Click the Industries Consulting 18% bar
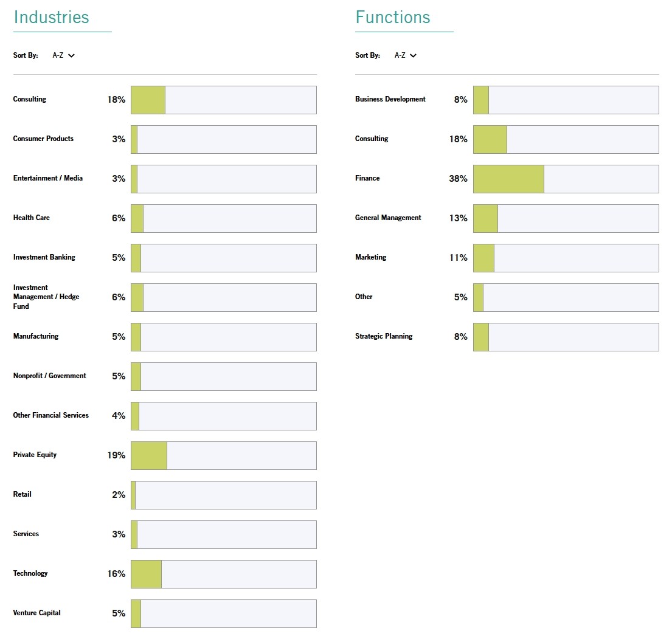672x642 pixels. pyautogui.click(x=223, y=100)
